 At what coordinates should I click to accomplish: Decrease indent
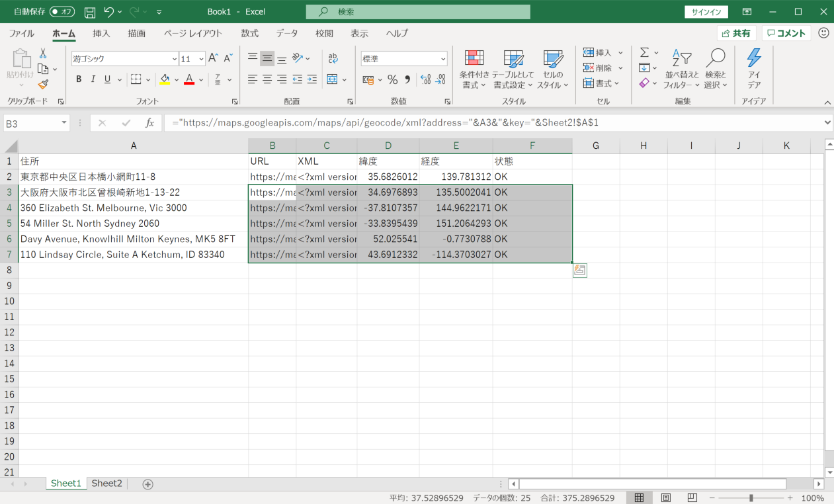coord(298,79)
